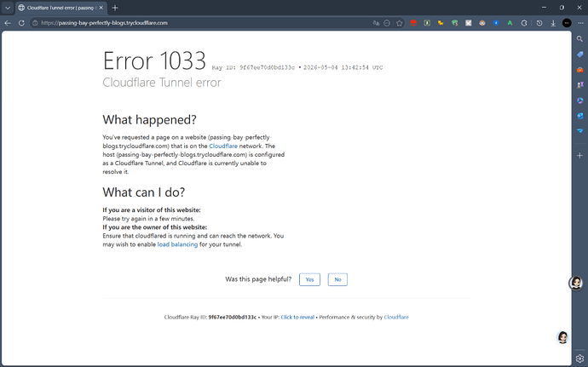Open the green oval extension icon
The width and height of the screenshot is (588, 367).
pos(427,23)
